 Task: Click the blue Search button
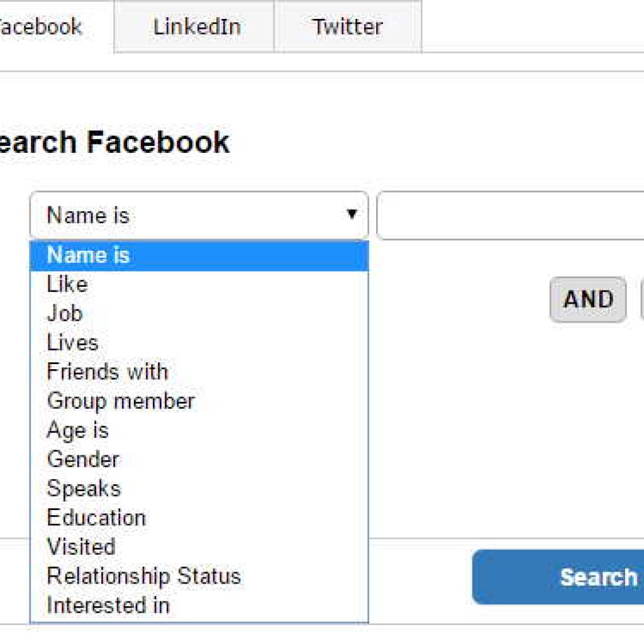[x=560, y=577]
